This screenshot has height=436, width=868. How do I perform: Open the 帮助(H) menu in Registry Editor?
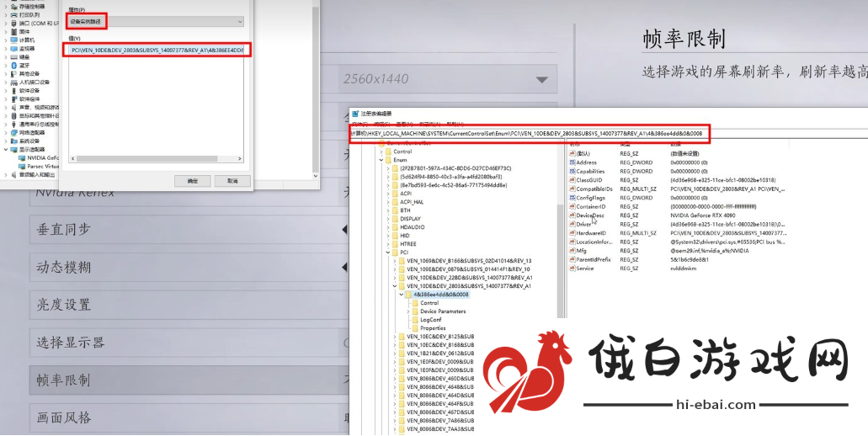(455, 124)
